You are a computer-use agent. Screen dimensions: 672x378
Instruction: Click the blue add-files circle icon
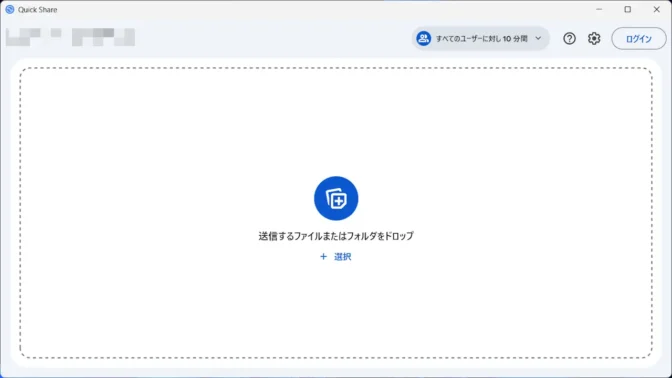click(x=336, y=198)
